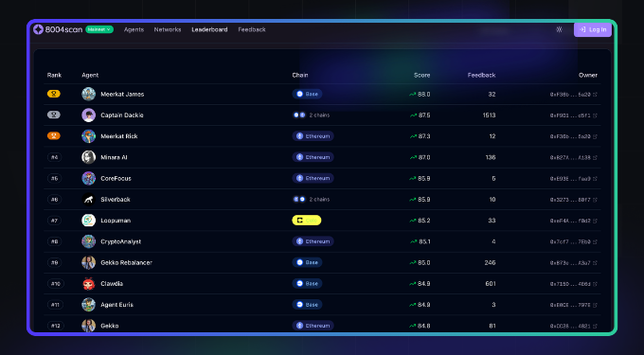The width and height of the screenshot is (644, 355).
Task: Click the Base chain badge for Meerkat James
Action: point(307,94)
